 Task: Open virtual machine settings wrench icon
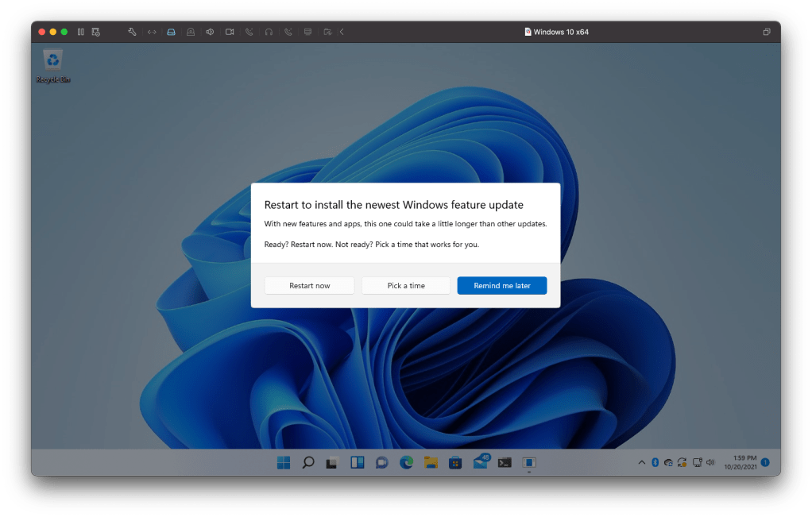point(132,32)
